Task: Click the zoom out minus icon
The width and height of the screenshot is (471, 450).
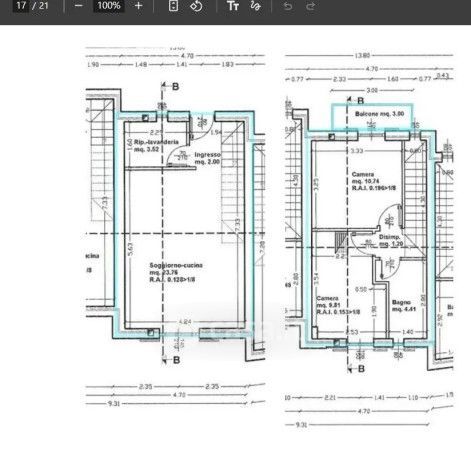Action: pyautogui.click(x=78, y=6)
